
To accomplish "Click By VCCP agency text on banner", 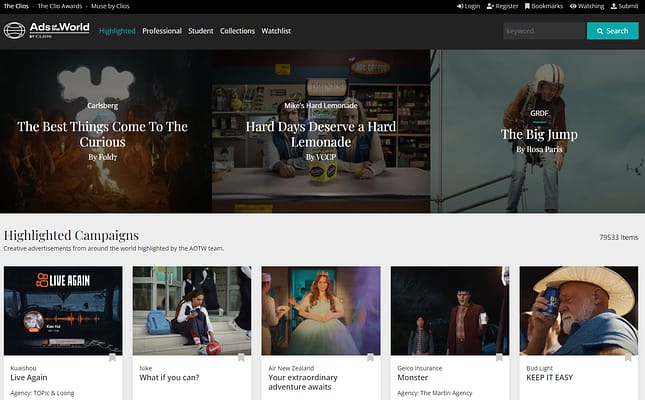I will [321, 157].
